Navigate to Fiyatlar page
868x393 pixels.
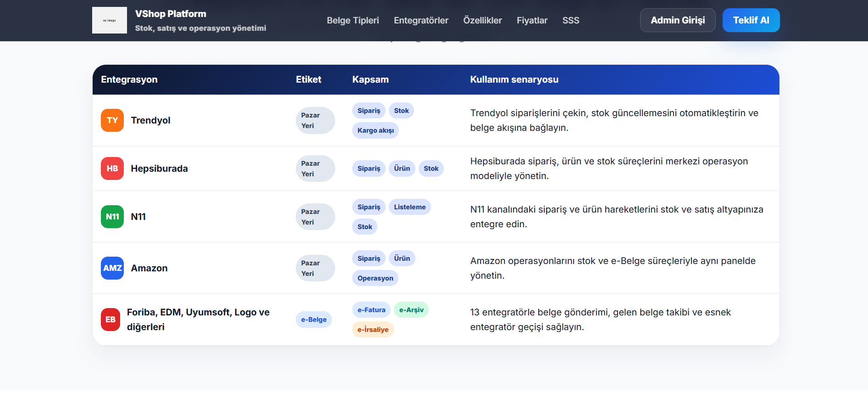[x=532, y=20]
